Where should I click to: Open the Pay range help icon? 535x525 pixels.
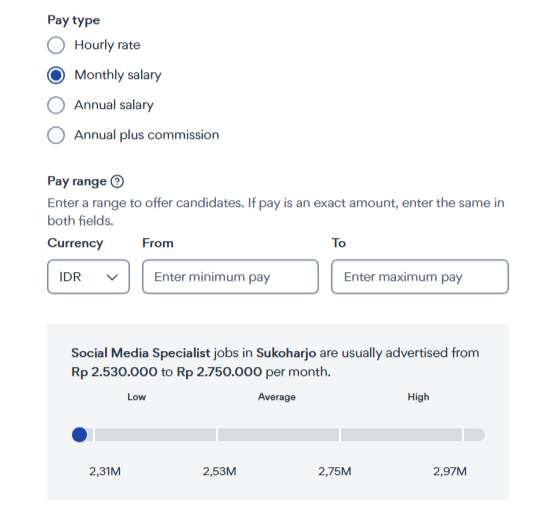pyautogui.click(x=117, y=181)
